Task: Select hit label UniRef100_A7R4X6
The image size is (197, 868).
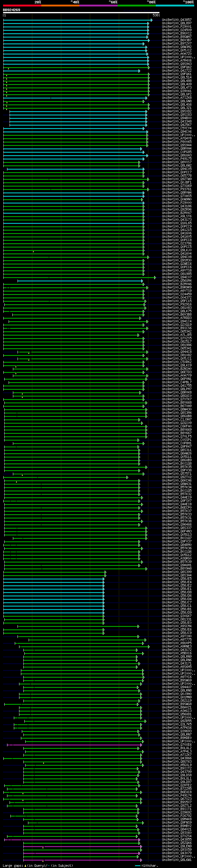Action: pyautogui.click(x=176, y=61)
